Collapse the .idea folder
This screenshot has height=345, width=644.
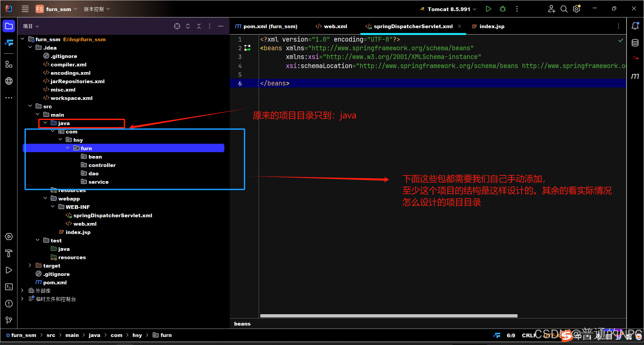(30, 47)
